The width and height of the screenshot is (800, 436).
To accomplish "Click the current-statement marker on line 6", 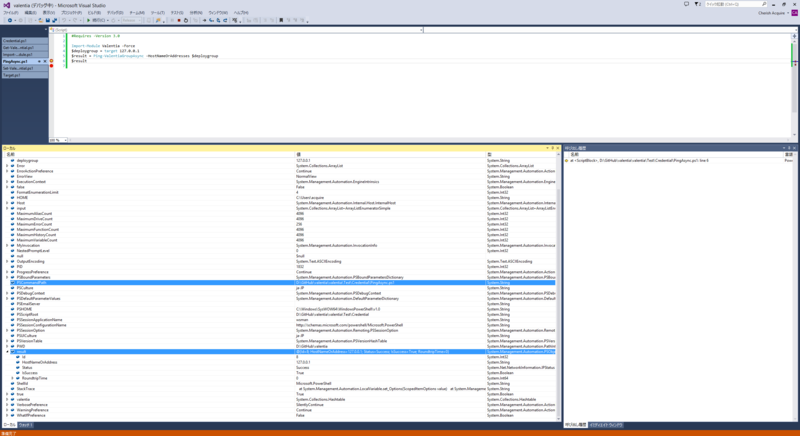I will (x=52, y=61).
